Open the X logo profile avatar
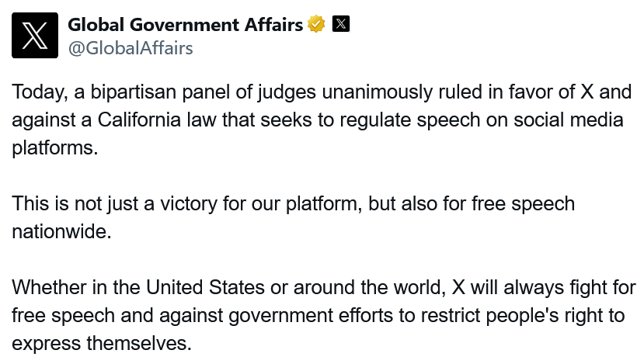Viewport: 644px width, 357px height. 35,35
